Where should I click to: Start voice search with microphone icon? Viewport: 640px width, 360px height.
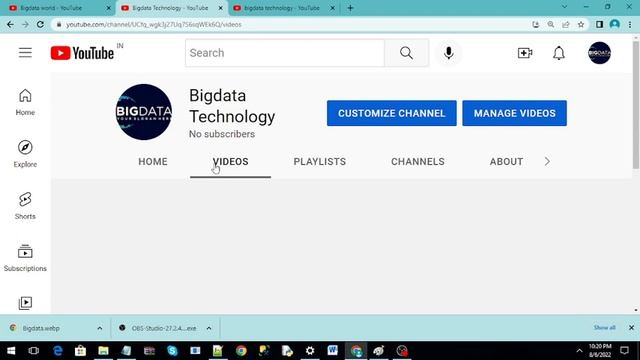(449, 53)
